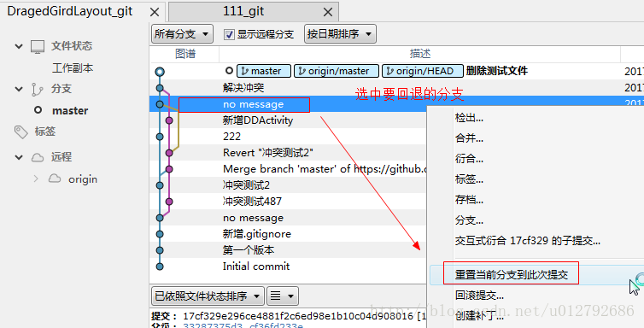Select the 冲突测试2 commit
This screenshot has height=328, width=644.
pyautogui.click(x=246, y=185)
